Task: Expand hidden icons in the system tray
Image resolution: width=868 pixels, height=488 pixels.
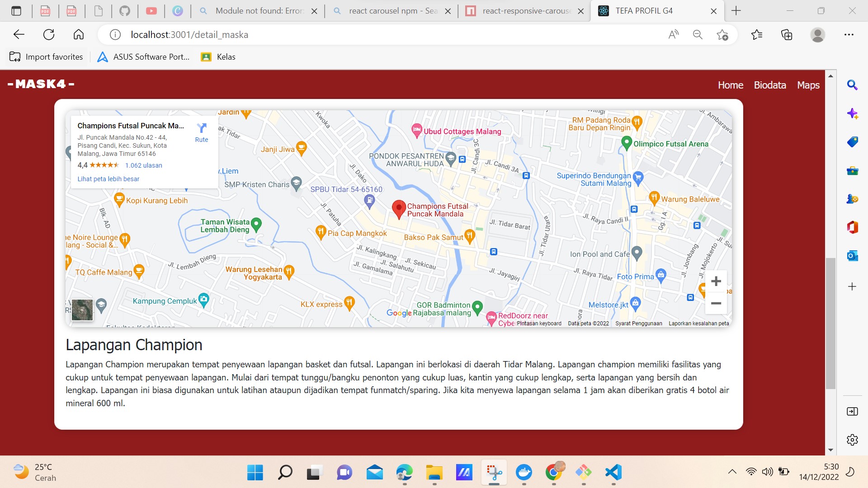Action: [732, 471]
